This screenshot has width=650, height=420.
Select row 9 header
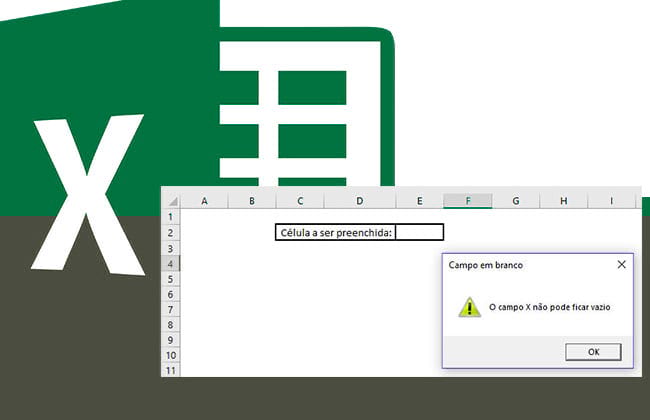tap(170, 340)
